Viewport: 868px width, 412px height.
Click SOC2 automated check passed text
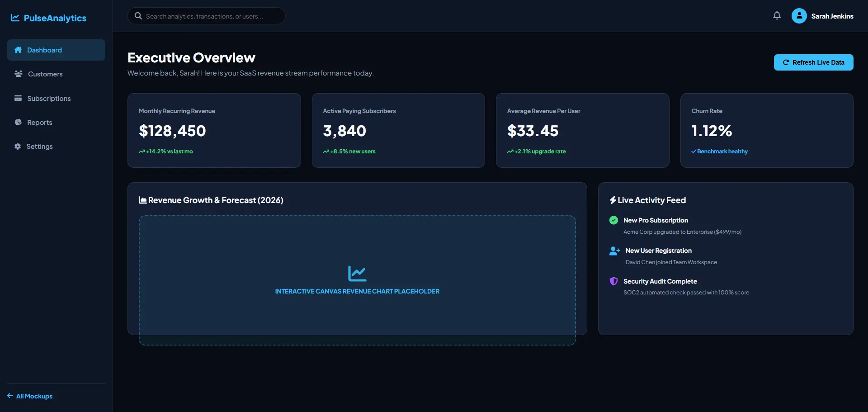686,293
